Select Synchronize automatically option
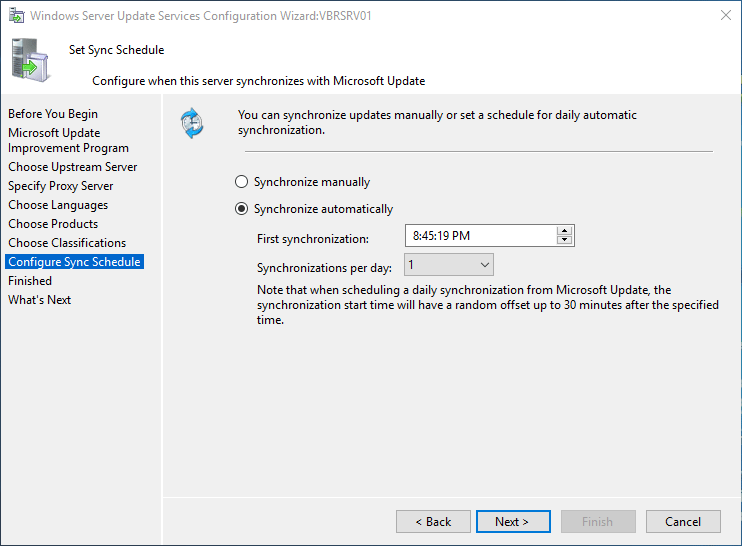Screen dimensions: 742x546 tap(241, 209)
